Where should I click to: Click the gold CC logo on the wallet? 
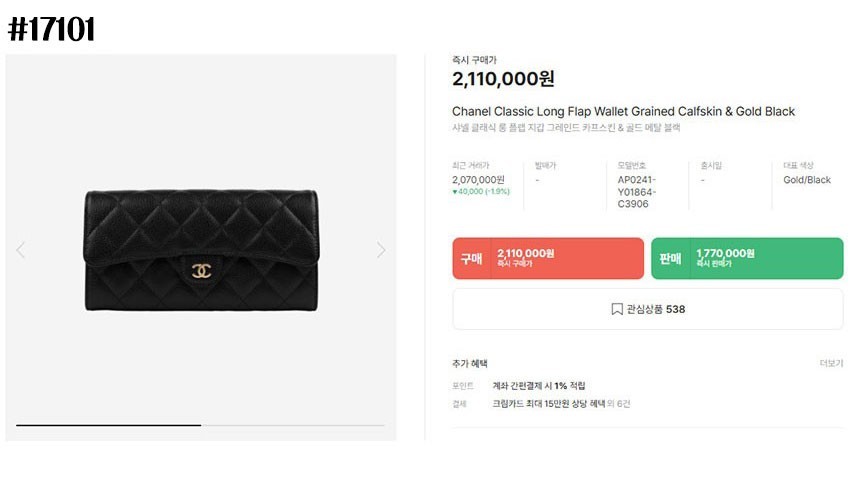201,270
